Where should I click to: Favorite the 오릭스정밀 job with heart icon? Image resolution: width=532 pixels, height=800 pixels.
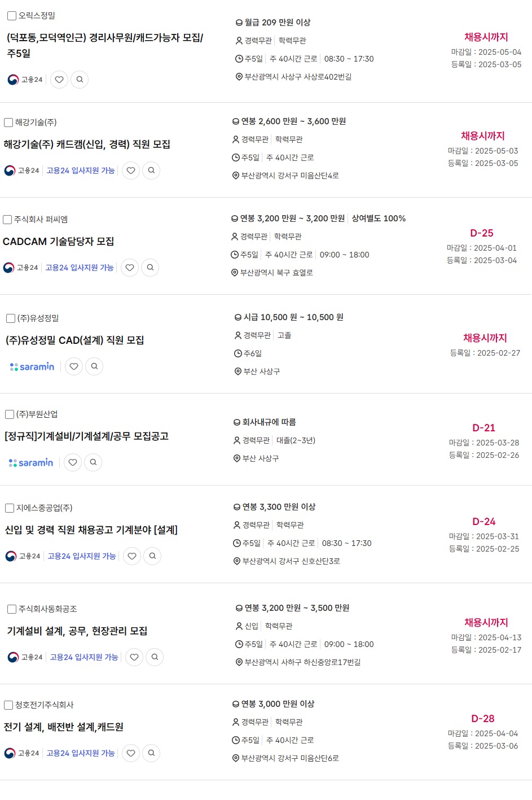tap(59, 80)
